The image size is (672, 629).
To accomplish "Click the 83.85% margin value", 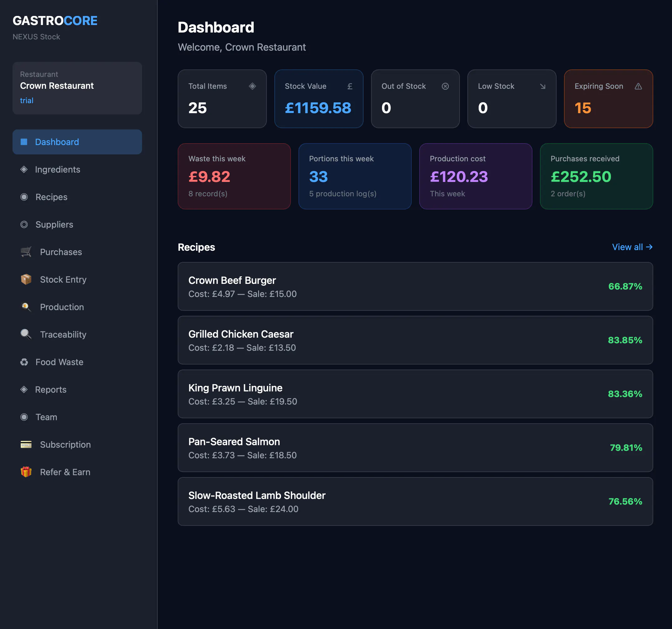I will pos(625,340).
